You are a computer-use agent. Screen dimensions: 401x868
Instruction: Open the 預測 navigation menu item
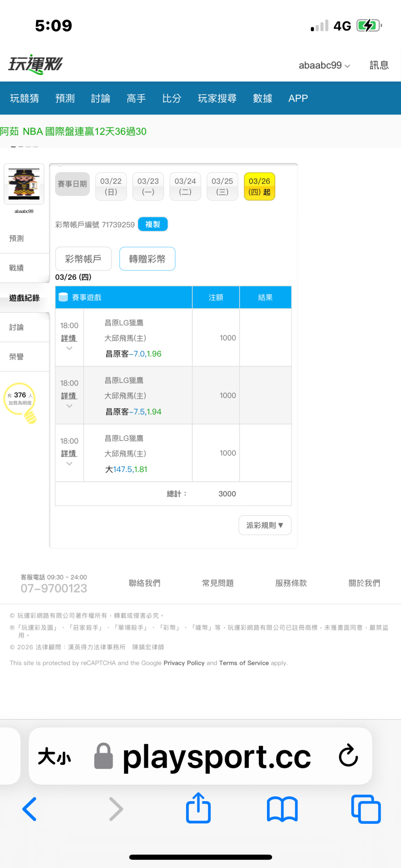click(x=65, y=98)
